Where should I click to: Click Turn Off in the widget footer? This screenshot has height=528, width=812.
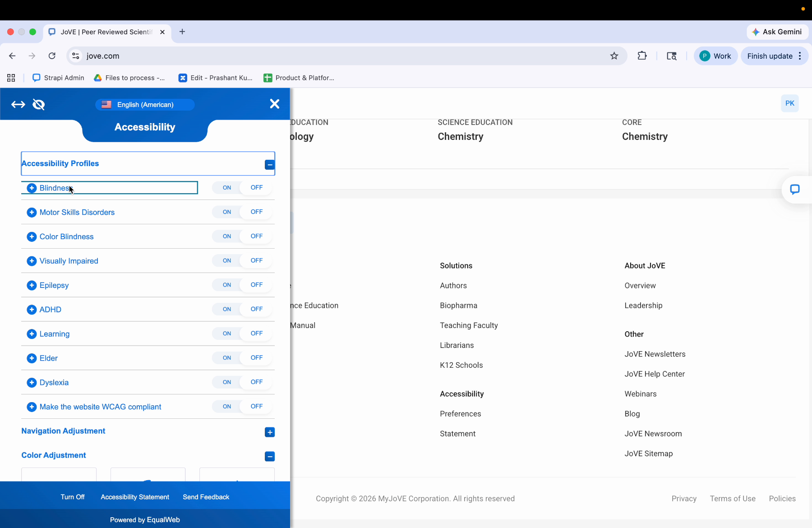point(73,497)
